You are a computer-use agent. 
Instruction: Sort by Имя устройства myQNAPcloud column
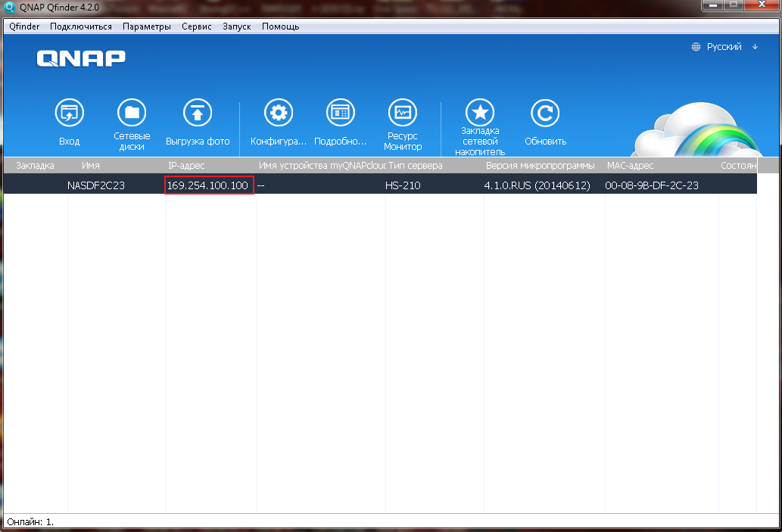pyautogui.click(x=321, y=166)
